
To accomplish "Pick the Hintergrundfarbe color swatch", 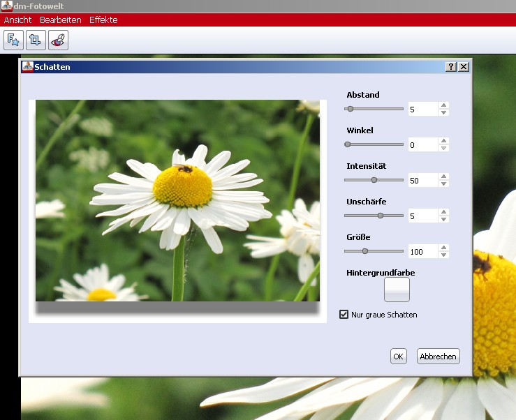I will pos(397,290).
